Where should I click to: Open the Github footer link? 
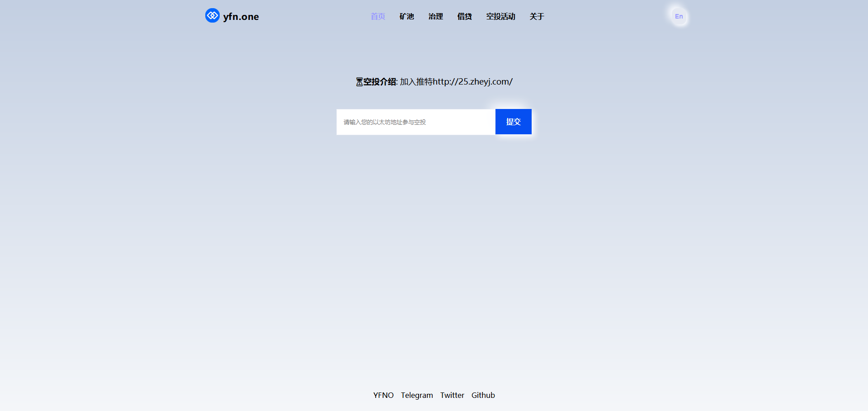click(483, 395)
